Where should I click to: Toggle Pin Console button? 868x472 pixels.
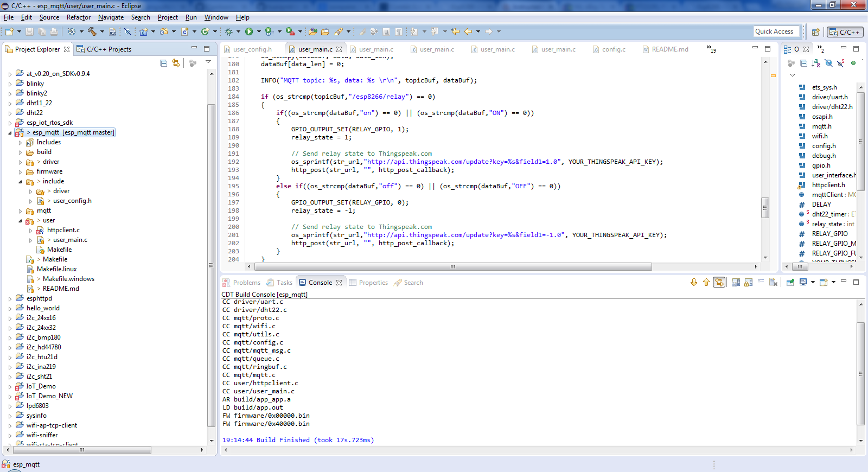point(790,283)
